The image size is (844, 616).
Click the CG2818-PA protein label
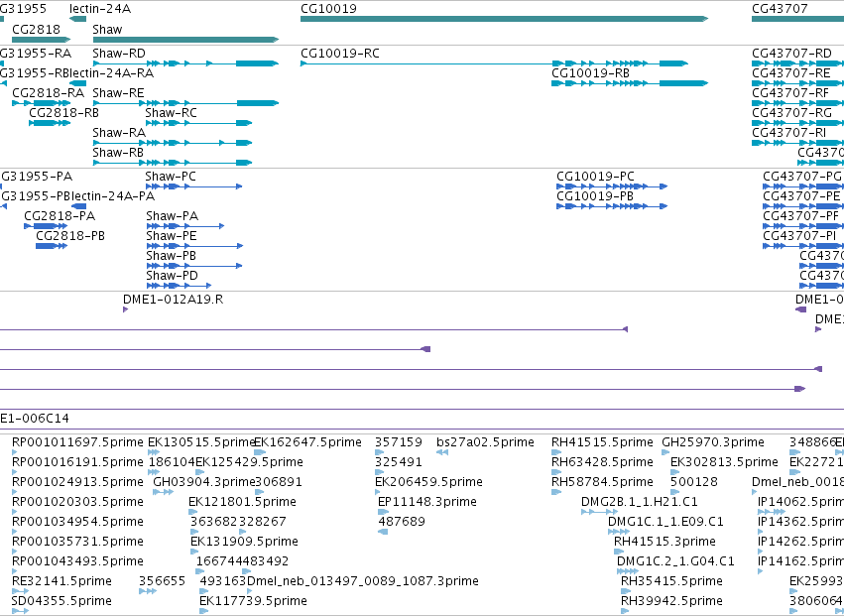tap(60, 217)
